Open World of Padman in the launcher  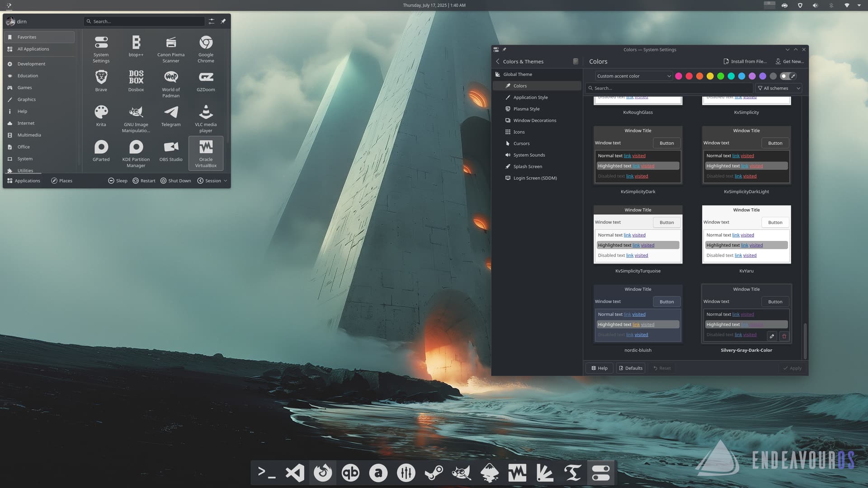point(171,84)
